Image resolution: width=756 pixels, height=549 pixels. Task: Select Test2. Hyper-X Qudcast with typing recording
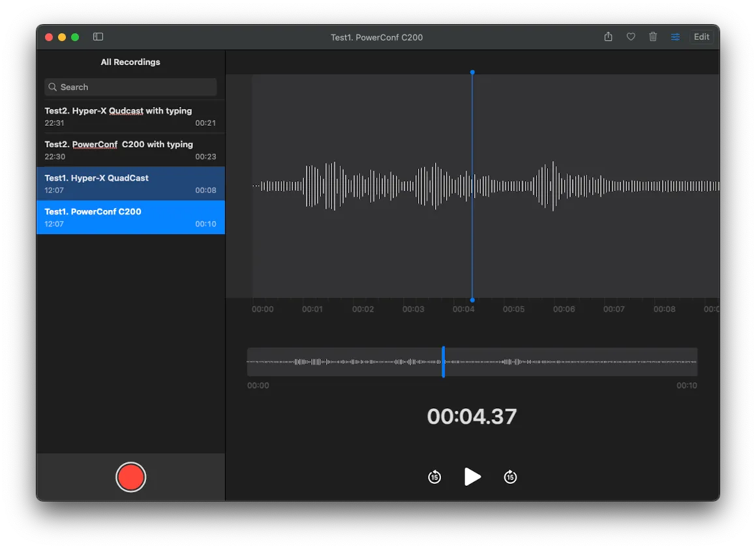point(130,117)
